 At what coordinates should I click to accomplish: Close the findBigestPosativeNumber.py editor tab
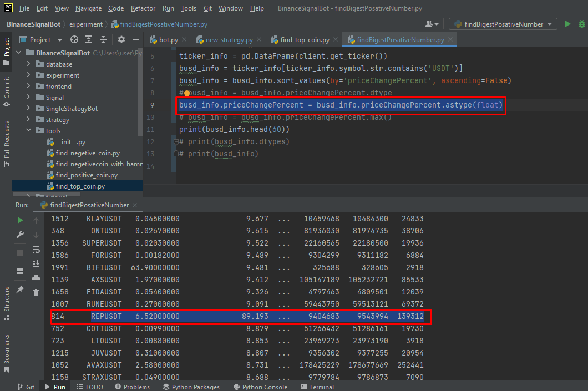coord(450,39)
